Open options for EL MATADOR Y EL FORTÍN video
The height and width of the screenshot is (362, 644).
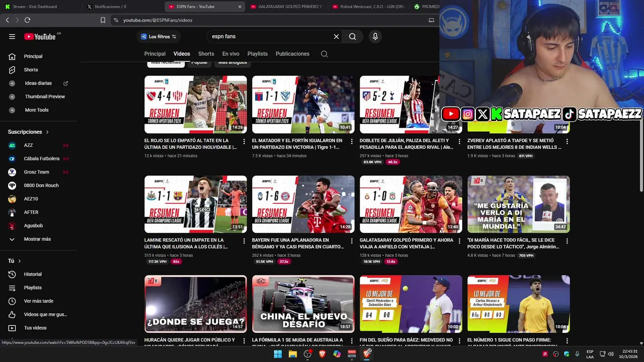352,141
